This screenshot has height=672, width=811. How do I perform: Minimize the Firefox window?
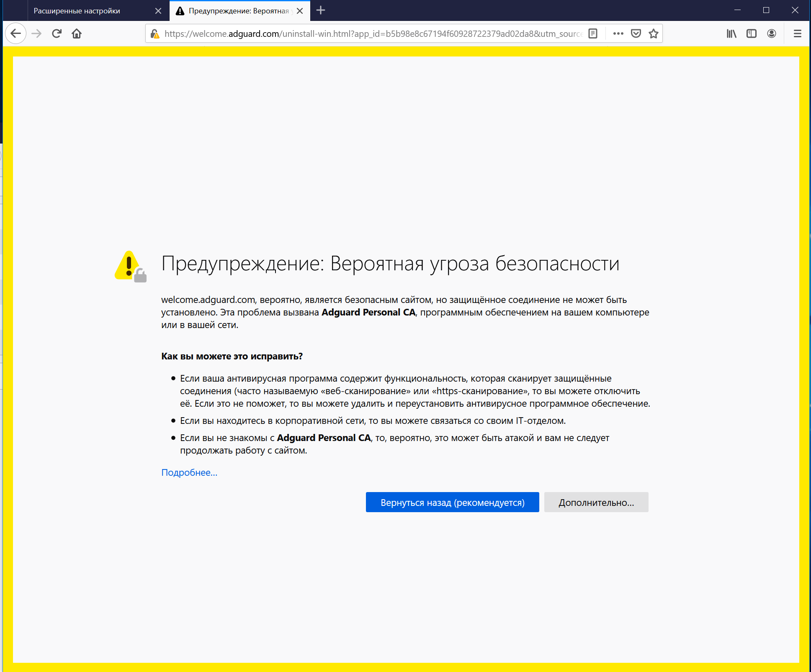[738, 10]
